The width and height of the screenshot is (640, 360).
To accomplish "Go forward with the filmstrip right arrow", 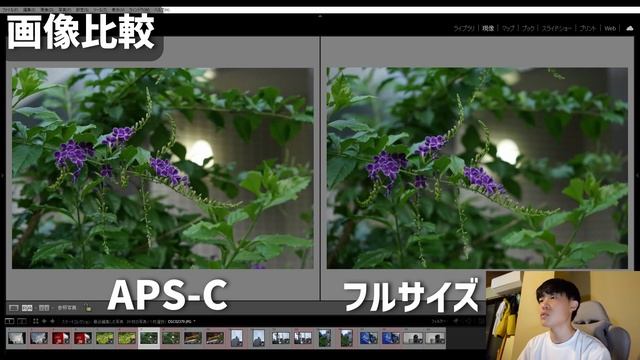I will 52,322.
